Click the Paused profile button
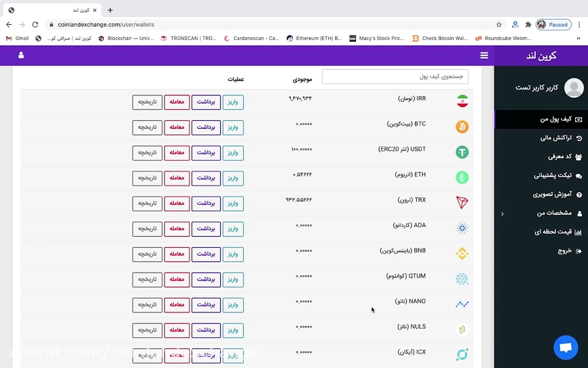This screenshot has width=588, height=368. click(x=553, y=24)
